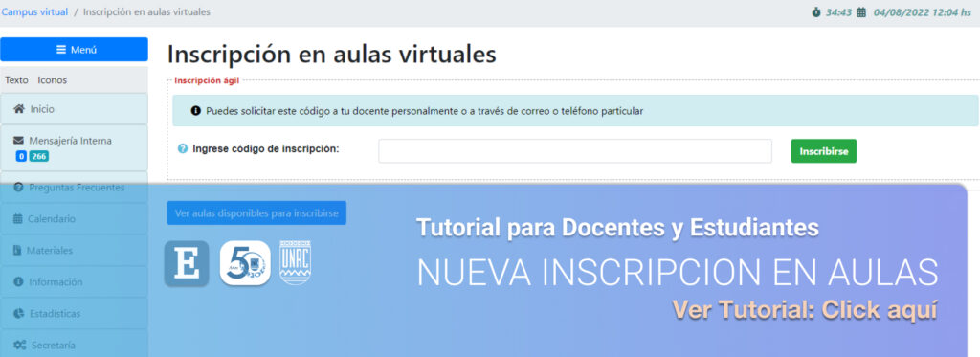This screenshot has height=357, width=980.
Task: Click the date '04/08/2022 12:04 hs'
Action: [x=923, y=11]
